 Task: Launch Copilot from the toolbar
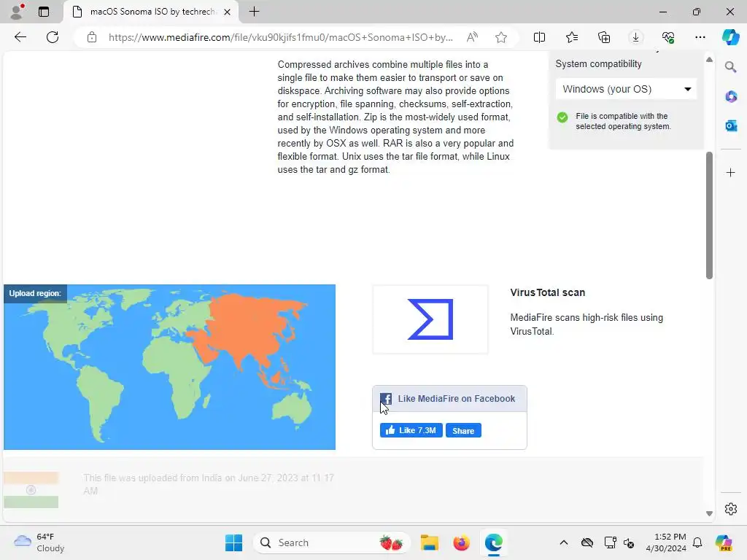tap(729, 37)
